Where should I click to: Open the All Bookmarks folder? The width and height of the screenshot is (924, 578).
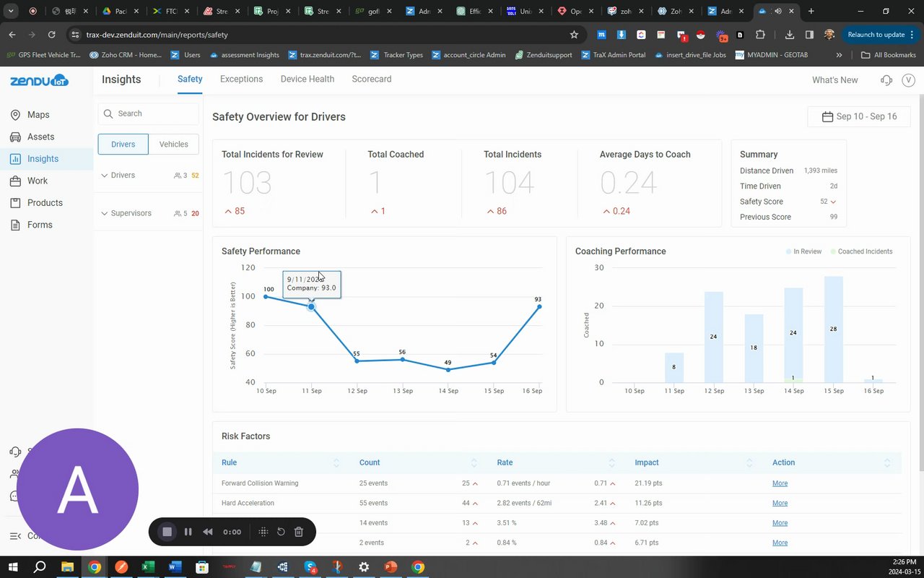pyautogui.click(x=889, y=55)
